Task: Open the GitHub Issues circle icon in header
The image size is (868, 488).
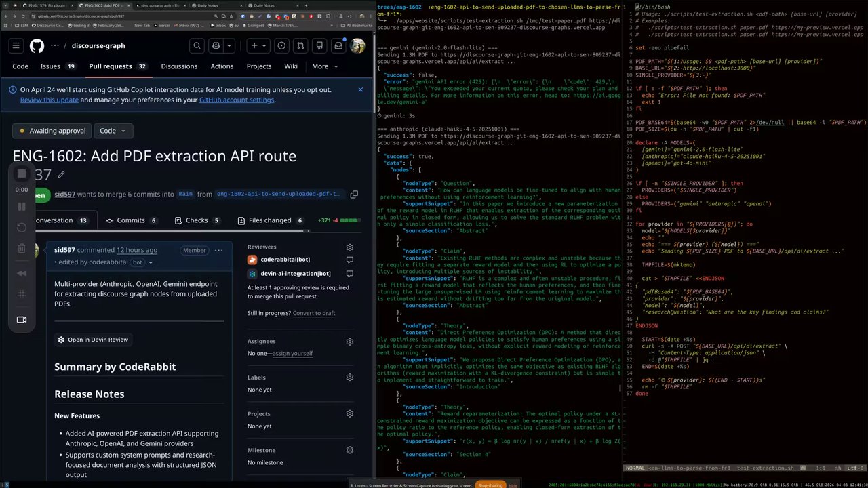Action: click(x=281, y=46)
